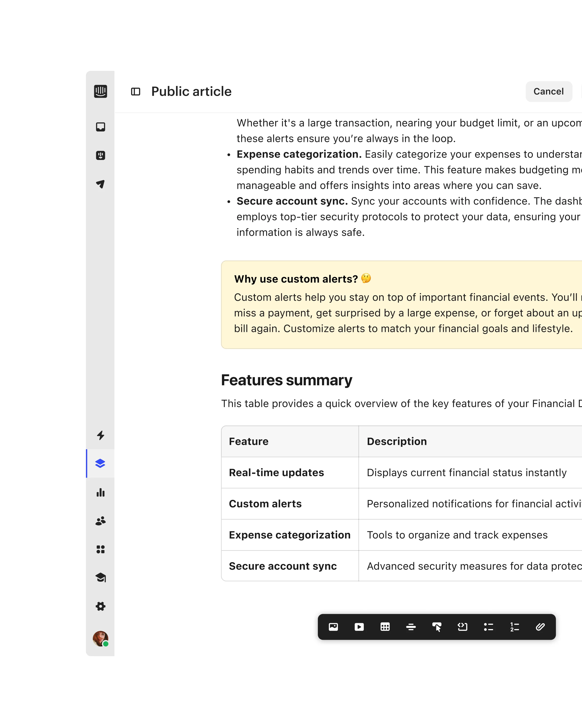Viewport: 582px width, 728px height.
Task: Open the Contacts people icon
Action: [100, 521]
